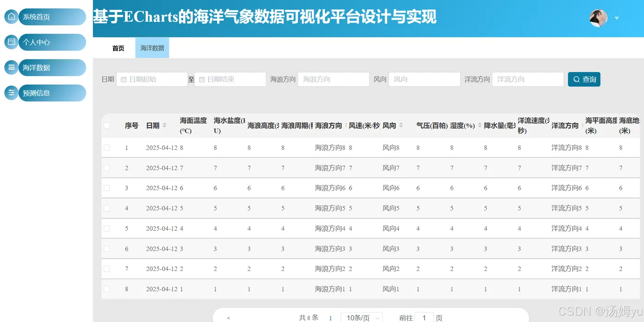
Task: Focus the 洋流方向 filter input
Action: click(x=528, y=79)
